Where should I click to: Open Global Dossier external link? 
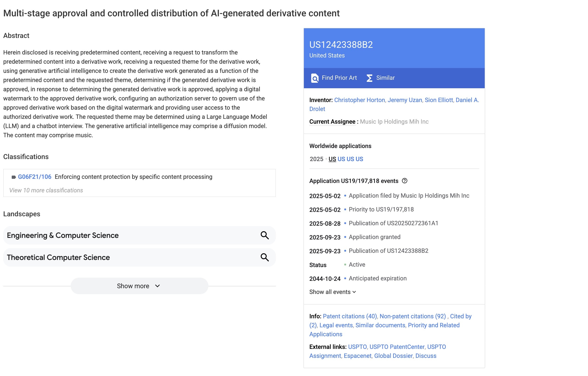point(393,356)
